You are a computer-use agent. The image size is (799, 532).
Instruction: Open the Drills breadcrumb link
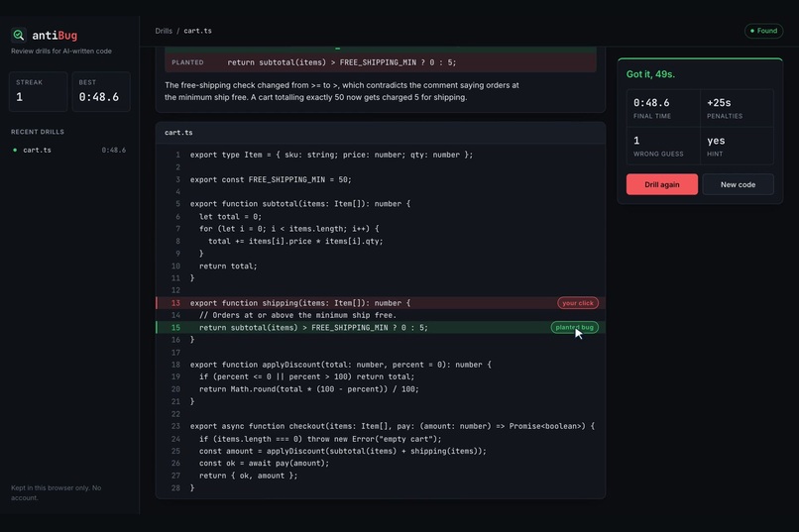tap(164, 31)
